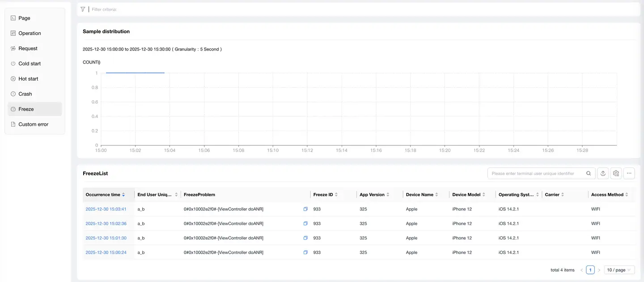644x282 pixels.
Task: Sort table by Occurrence time
Action: (x=123, y=195)
